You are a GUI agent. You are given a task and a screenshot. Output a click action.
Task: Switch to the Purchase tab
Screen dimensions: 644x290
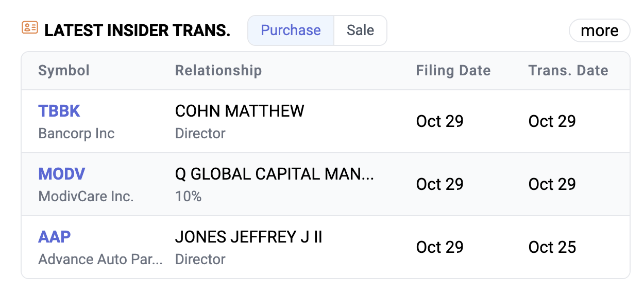point(291,30)
